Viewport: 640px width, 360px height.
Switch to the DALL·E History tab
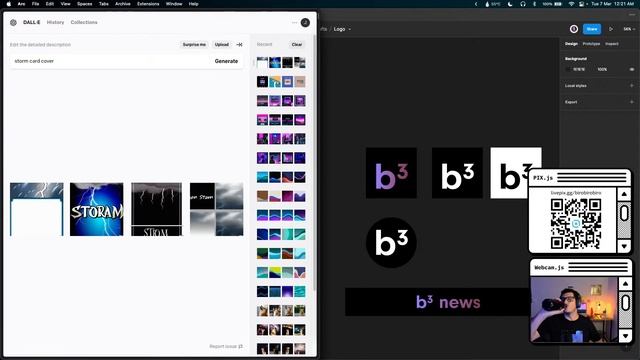pyautogui.click(x=56, y=22)
